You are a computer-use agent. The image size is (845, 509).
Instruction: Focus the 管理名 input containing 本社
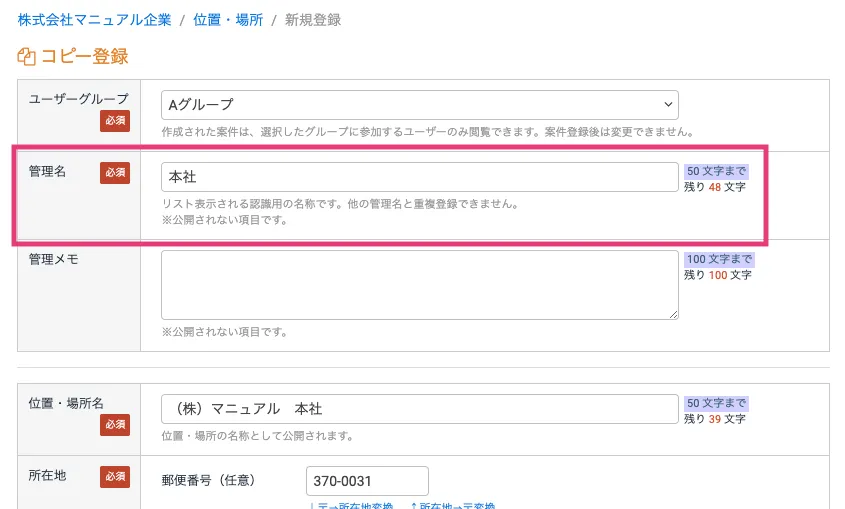(419, 177)
